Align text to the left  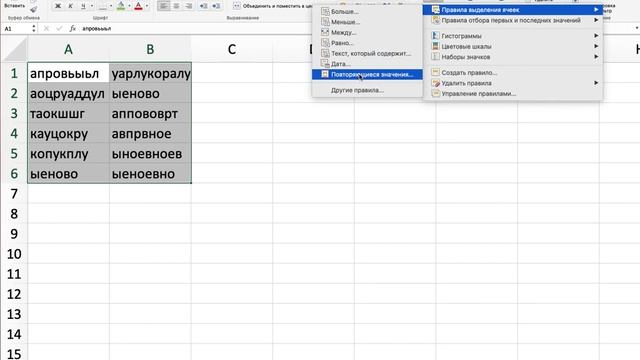click(164, 6)
